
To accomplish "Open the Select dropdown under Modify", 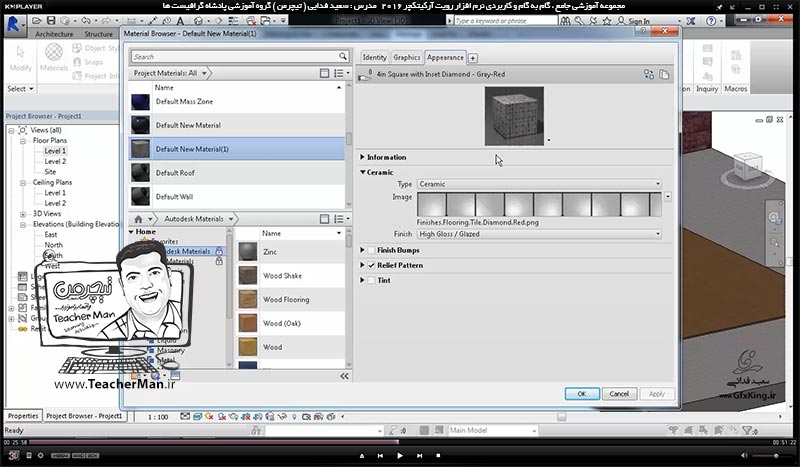I will click(20, 89).
